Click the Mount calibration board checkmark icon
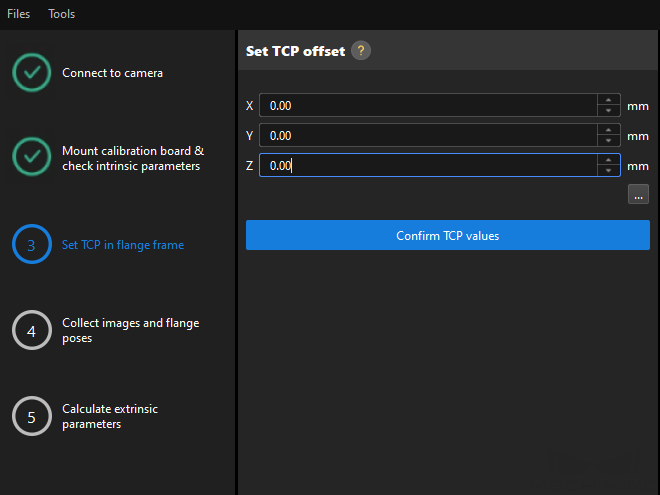Image resolution: width=660 pixels, height=495 pixels. (32, 157)
